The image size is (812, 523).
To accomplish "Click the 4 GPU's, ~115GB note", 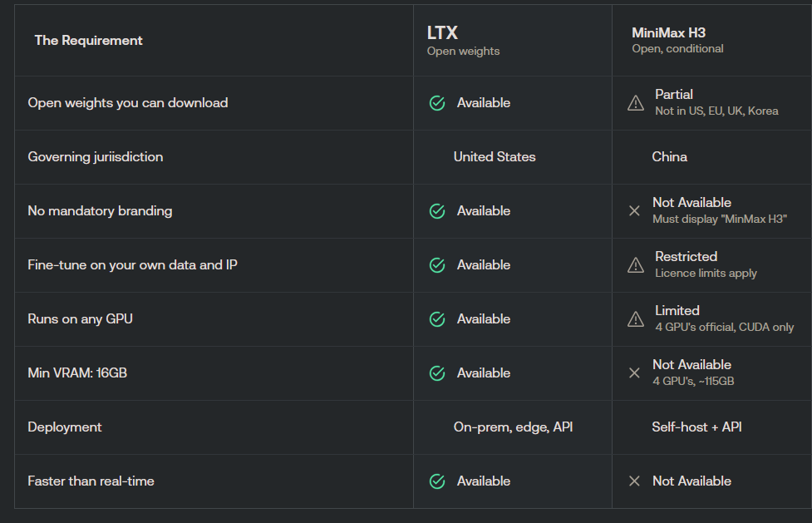I will click(x=693, y=381).
